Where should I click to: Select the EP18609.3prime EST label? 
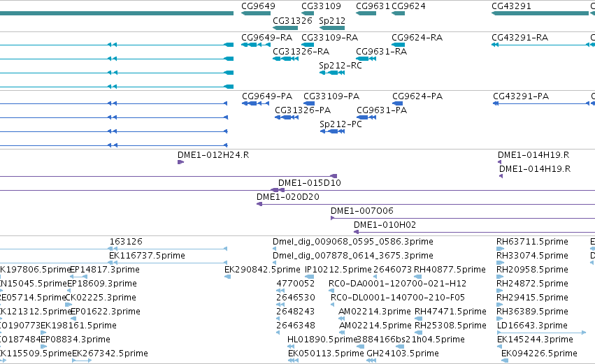[102, 284]
